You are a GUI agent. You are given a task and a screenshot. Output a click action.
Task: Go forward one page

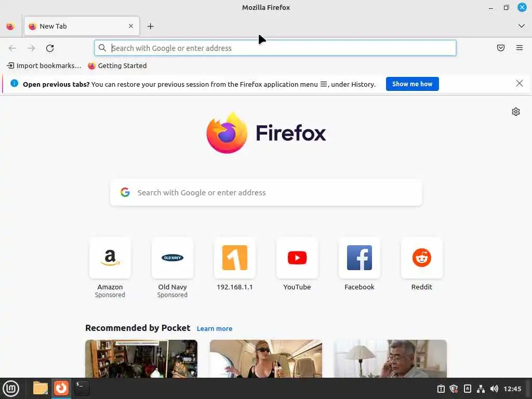[x=31, y=48]
